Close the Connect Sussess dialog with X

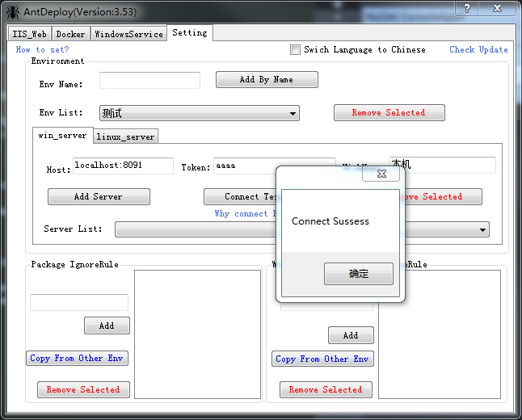(381, 174)
